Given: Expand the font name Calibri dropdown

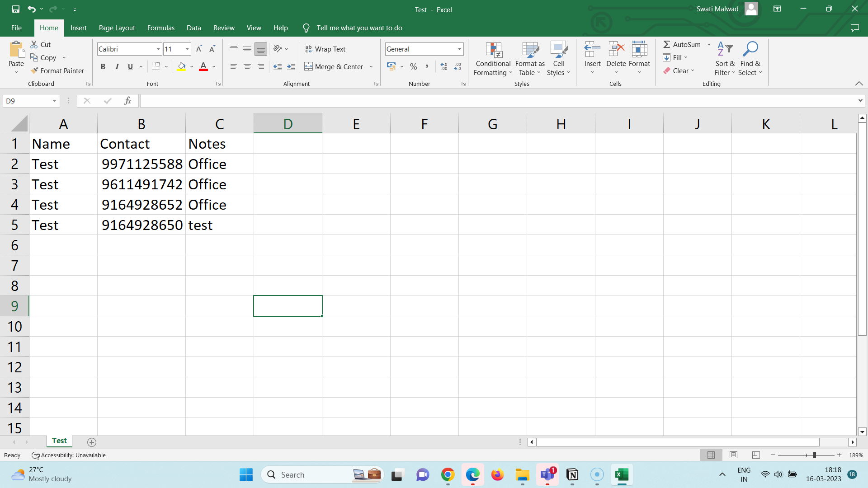Looking at the screenshot, I should [158, 49].
